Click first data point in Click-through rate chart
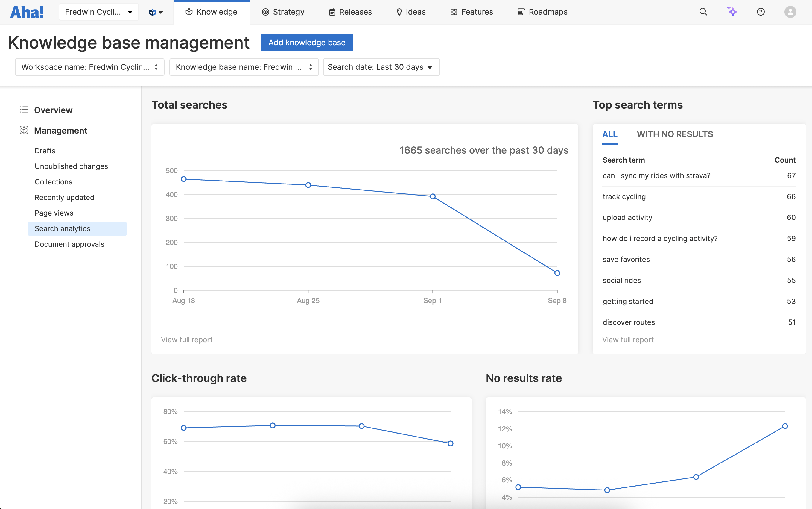Viewport: 812px width, 509px height. (x=184, y=428)
